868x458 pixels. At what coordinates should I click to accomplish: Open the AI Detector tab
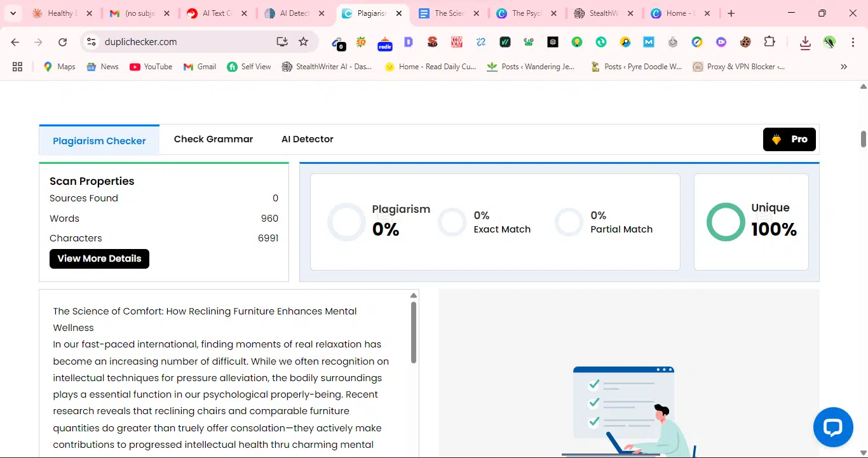(308, 139)
